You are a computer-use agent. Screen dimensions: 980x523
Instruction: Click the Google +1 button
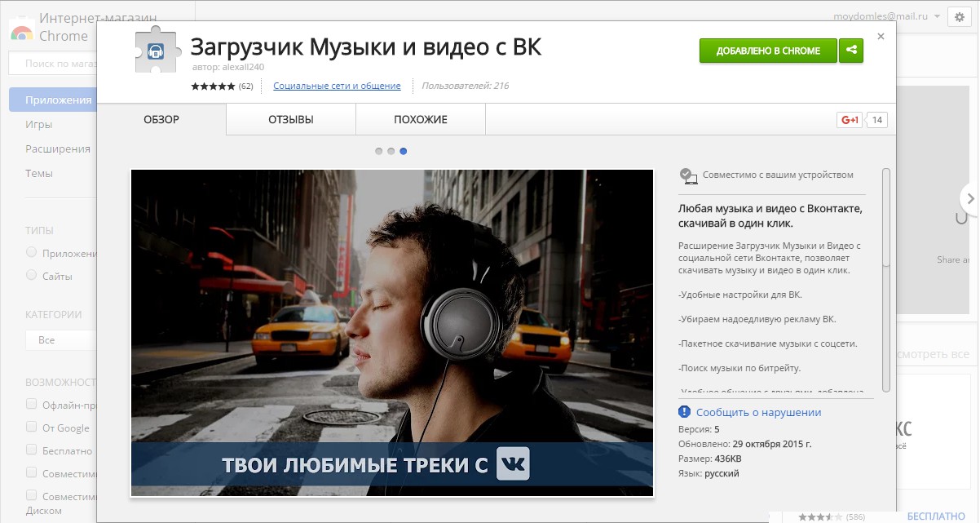click(x=850, y=120)
